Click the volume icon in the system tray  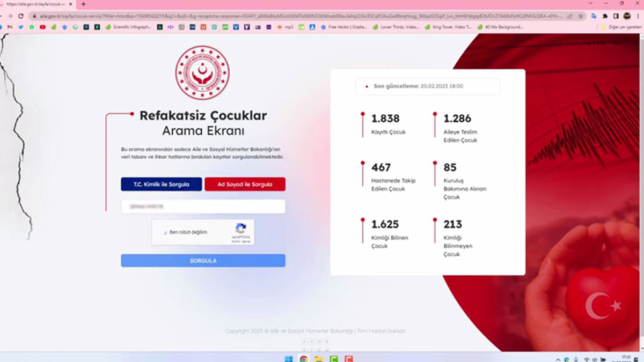point(595,358)
